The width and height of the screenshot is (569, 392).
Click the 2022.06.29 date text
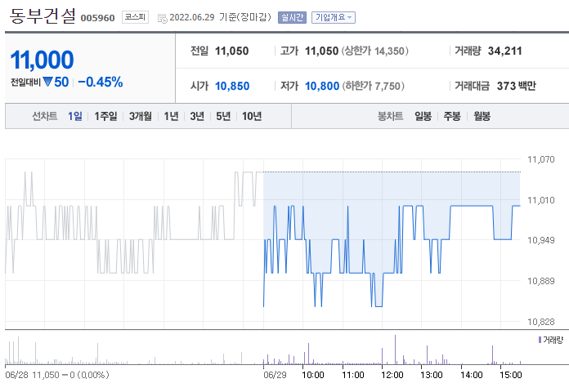pyautogui.click(x=192, y=17)
